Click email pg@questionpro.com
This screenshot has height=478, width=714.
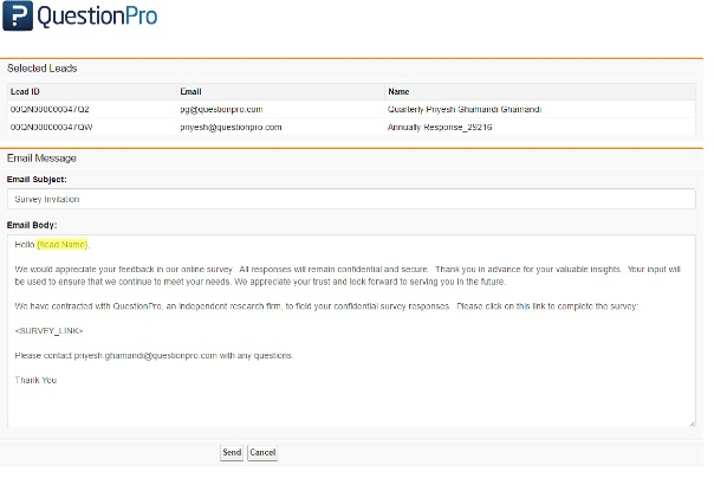(x=221, y=109)
